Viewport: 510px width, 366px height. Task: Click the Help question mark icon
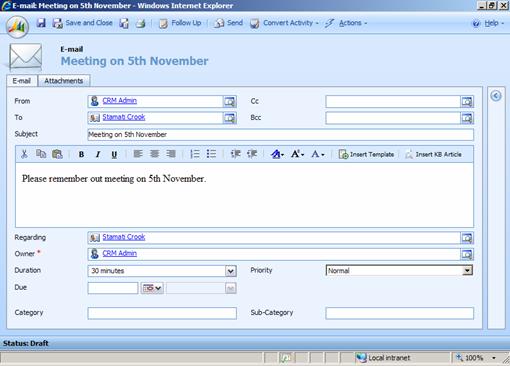pyautogui.click(x=476, y=23)
